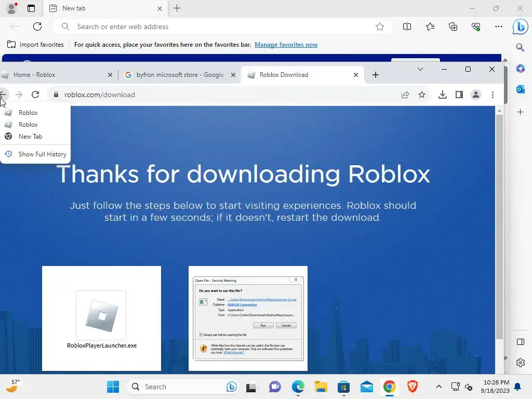Open Chrome three-dot menu
The image size is (532, 399).
click(x=493, y=95)
